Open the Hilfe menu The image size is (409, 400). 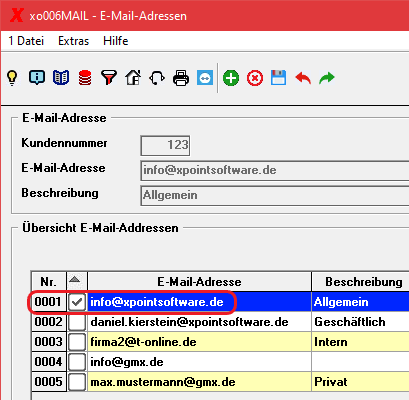[116, 41]
